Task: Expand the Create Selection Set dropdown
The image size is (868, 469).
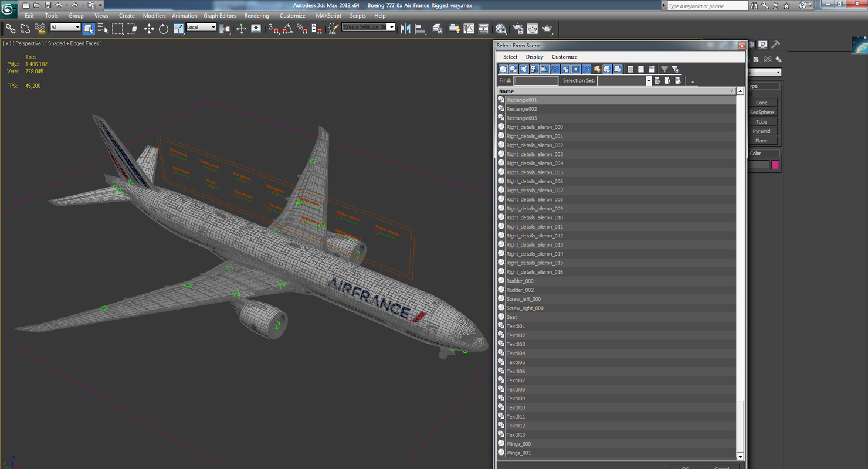Action: pyautogui.click(x=391, y=27)
